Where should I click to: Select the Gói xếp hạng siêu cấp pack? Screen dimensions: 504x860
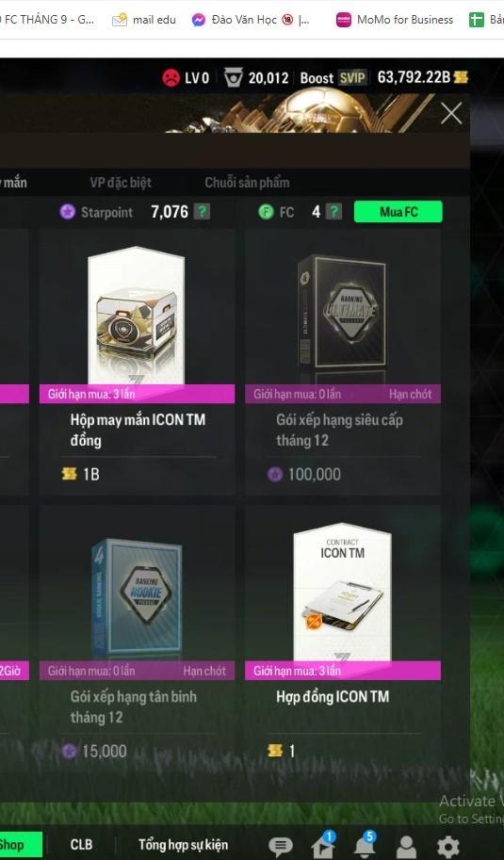[343, 363]
